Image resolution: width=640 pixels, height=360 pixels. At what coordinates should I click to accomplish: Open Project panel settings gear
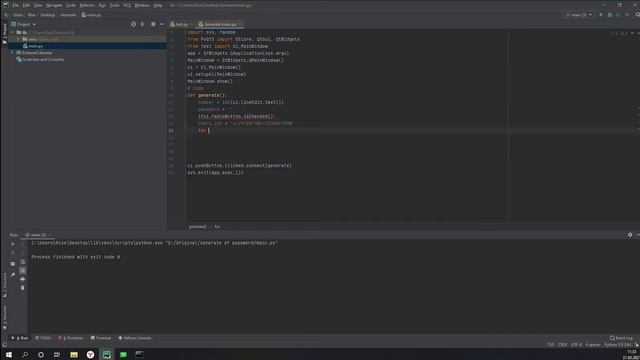[x=153, y=24]
